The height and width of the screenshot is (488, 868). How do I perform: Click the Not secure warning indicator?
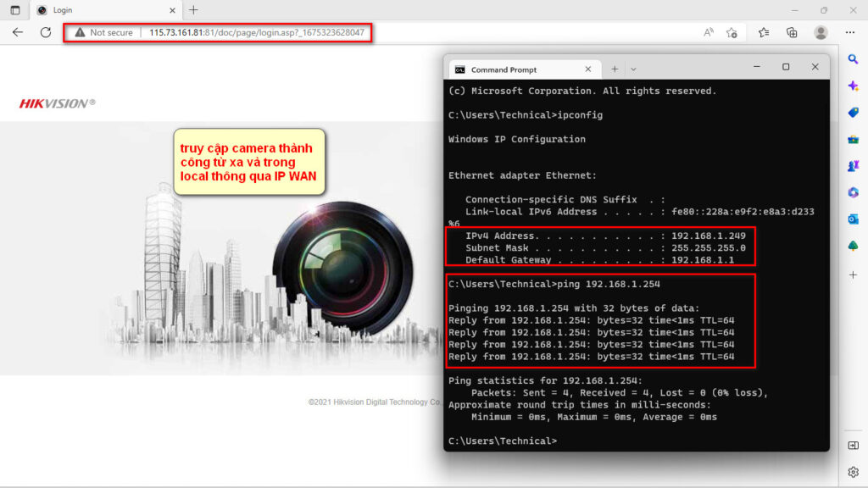point(103,32)
